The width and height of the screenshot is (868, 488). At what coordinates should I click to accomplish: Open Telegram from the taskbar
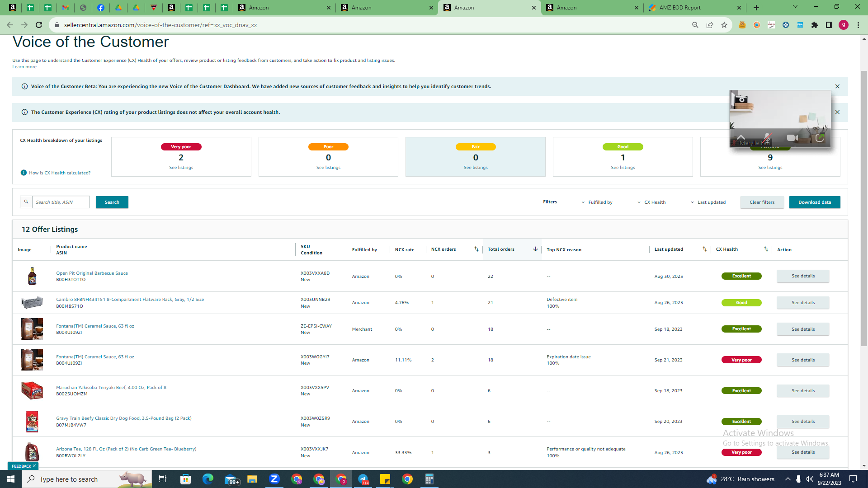363,479
